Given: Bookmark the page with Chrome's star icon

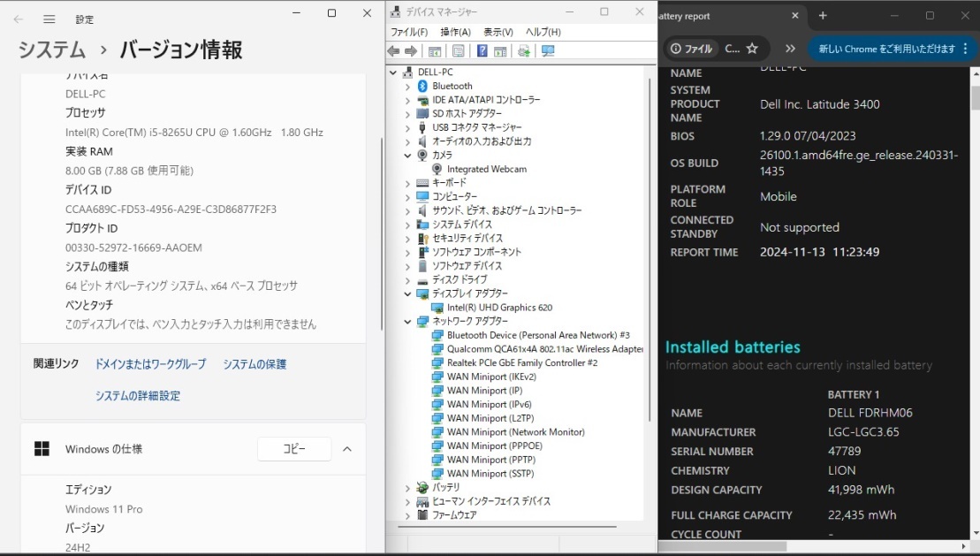Looking at the screenshot, I should coord(753,49).
